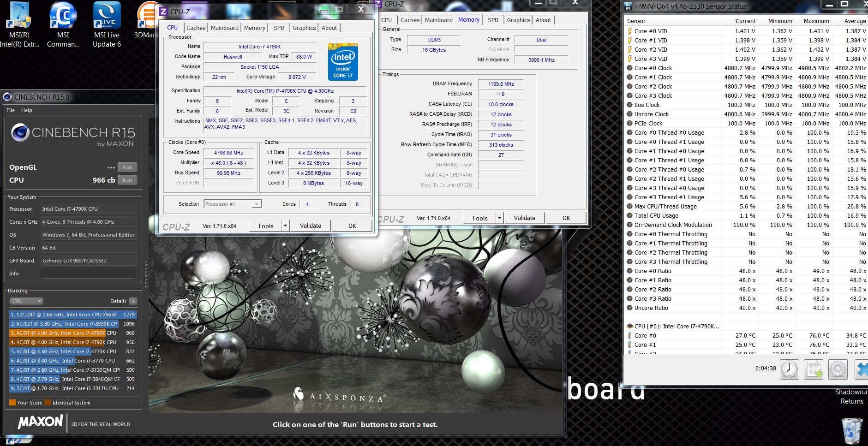Select Bus Clock row in HWiNFO

tap(746, 105)
